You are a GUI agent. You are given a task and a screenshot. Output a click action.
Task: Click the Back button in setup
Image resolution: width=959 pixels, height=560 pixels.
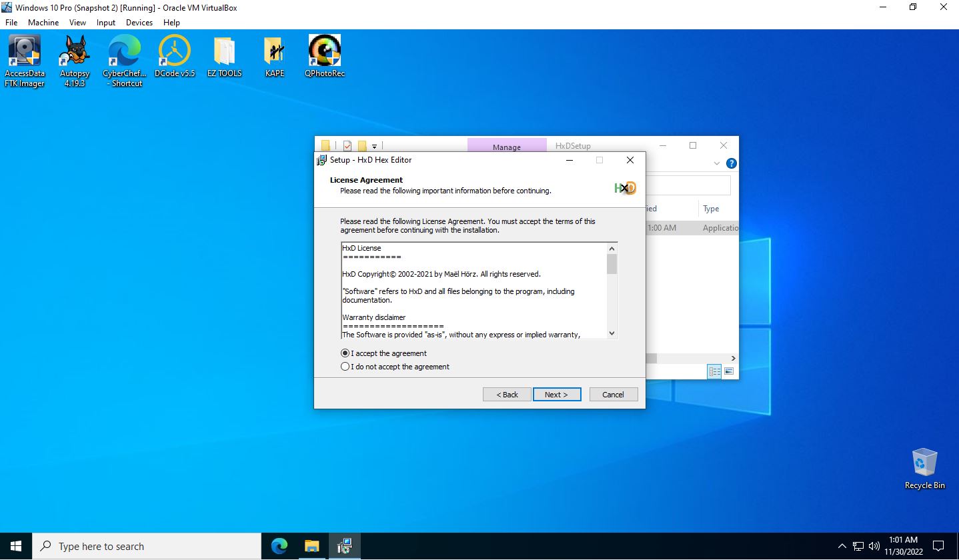[507, 395]
